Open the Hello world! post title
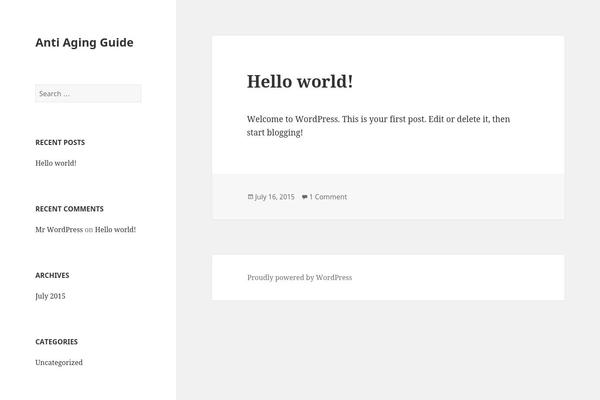The height and width of the screenshot is (400, 600). (300, 82)
